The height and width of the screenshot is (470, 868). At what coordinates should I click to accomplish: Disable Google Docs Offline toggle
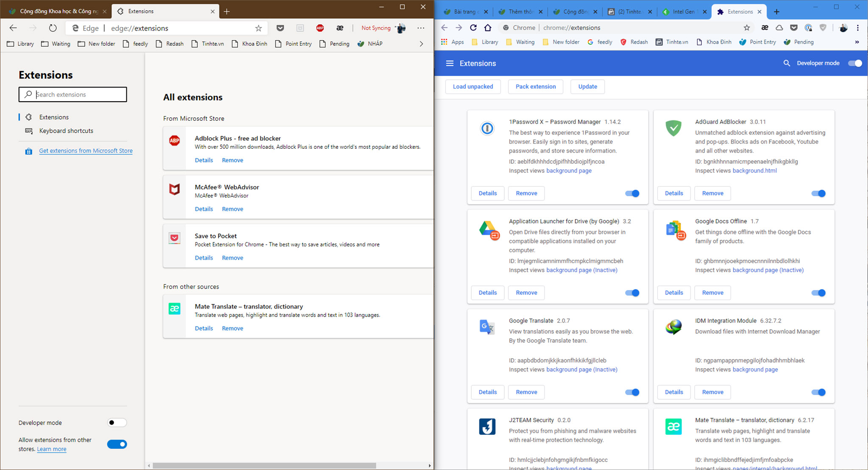[818, 293]
